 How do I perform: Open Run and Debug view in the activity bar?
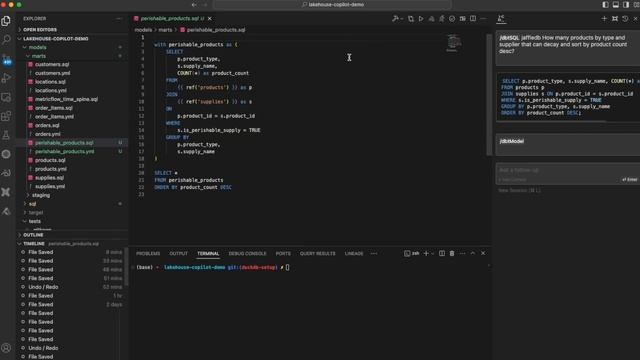tap(6, 78)
